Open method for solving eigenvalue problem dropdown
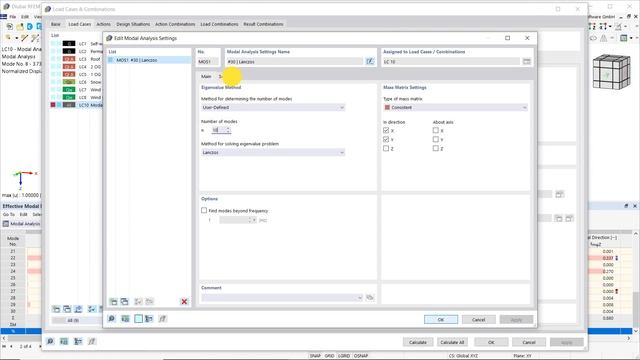Image resolution: width=640 pixels, height=360 pixels. pyautogui.click(x=273, y=152)
